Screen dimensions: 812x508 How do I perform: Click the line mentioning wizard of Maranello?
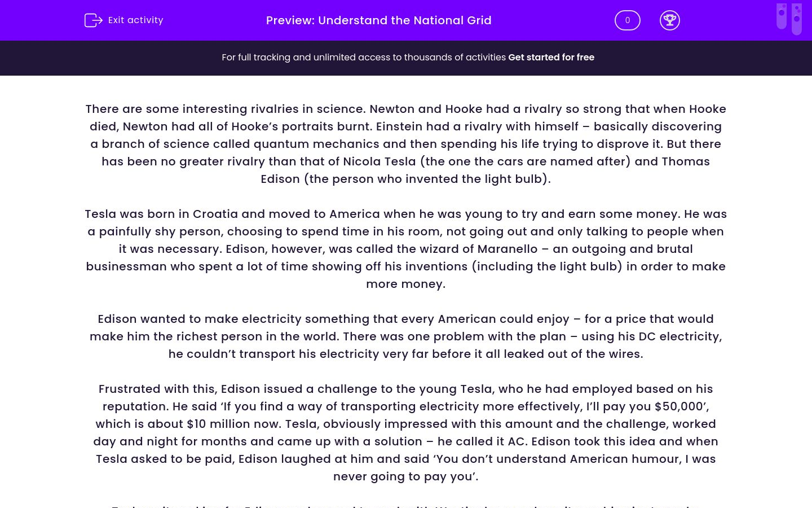(405, 249)
